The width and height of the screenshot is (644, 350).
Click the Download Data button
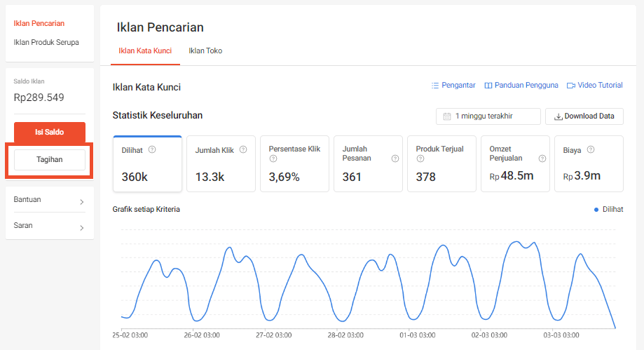point(584,116)
